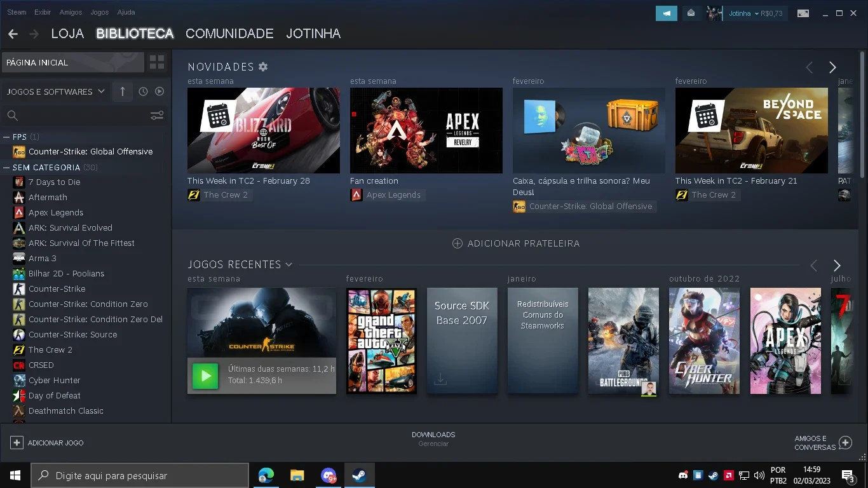868x488 pixels.
Task: Open advanced filter options icon
Action: pyautogui.click(x=157, y=115)
